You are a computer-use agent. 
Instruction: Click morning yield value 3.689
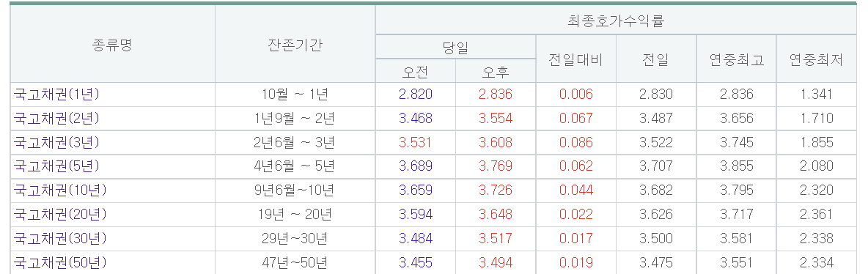pyautogui.click(x=416, y=166)
